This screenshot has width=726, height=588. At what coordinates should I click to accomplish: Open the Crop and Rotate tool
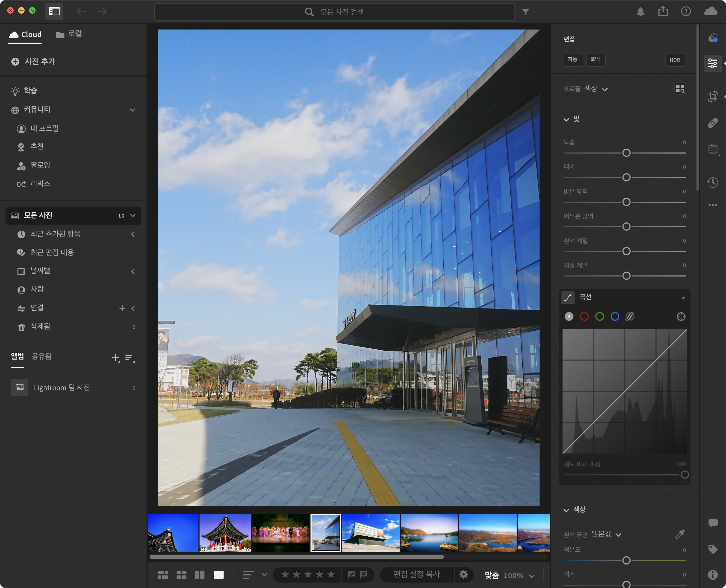[x=713, y=96]
